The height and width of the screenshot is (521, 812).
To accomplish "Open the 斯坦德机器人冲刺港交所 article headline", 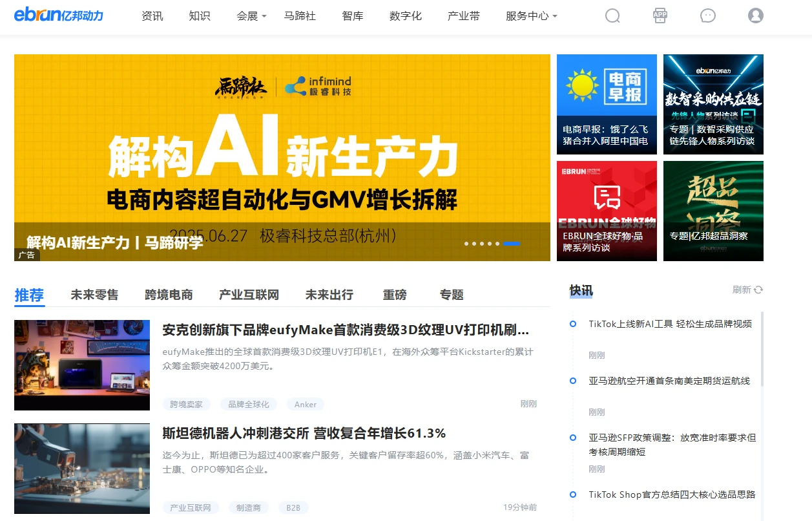I will pos(304,433).
